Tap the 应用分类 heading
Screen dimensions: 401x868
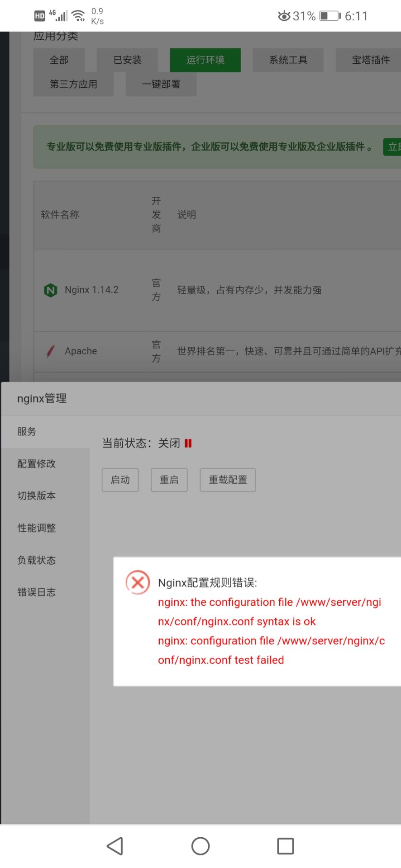tap(56, 36)
